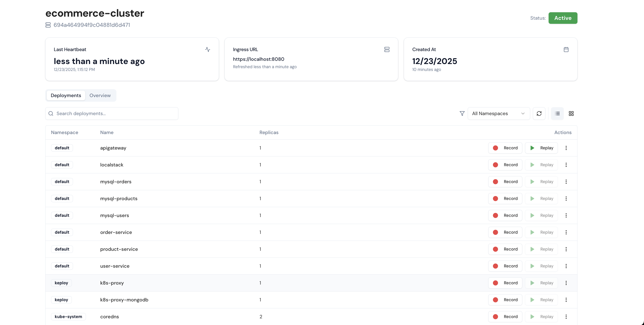Click Replay on the order-service deployment
Image resolution: width=644 pixels, height=325 pixels.
pos(541,232)
